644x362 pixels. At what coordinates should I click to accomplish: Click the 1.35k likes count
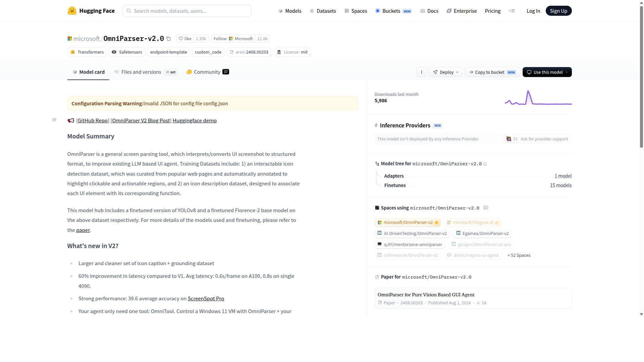click(x=201, y=39)
